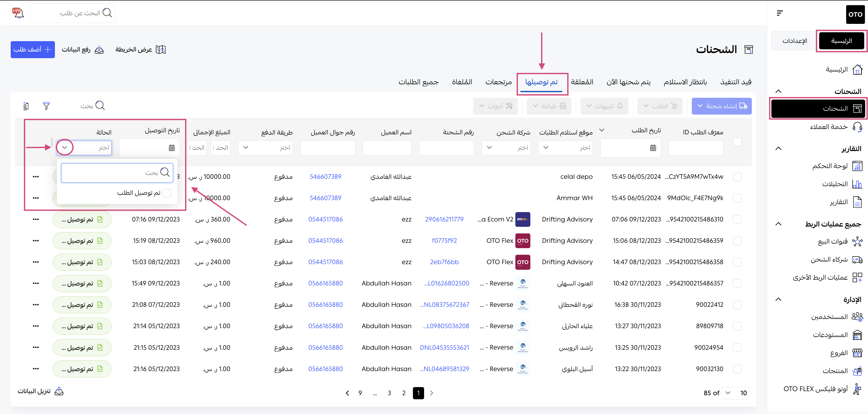Open the payment method filter dropdown

(x=265, y=148)
